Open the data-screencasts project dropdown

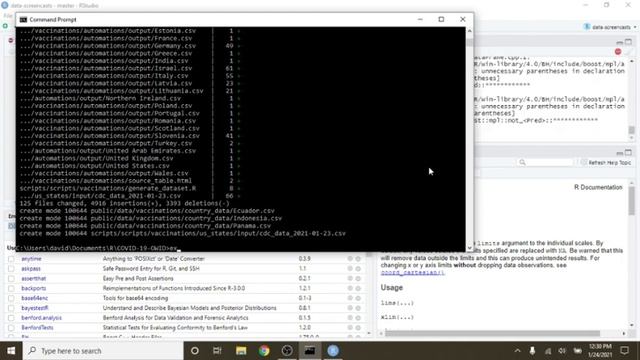(x=610, y=27)
